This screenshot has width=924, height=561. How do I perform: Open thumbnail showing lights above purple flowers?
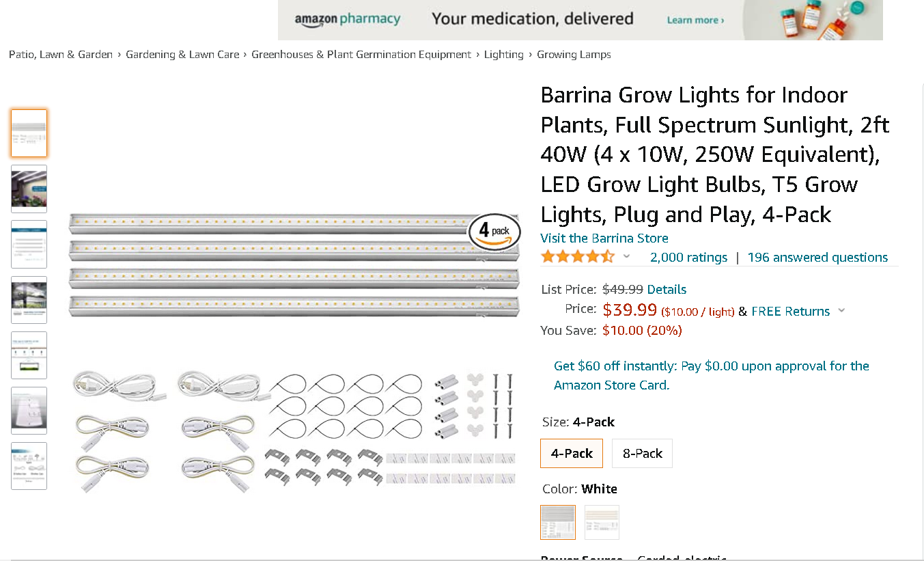pyautogui.click(x=29, y=189)
